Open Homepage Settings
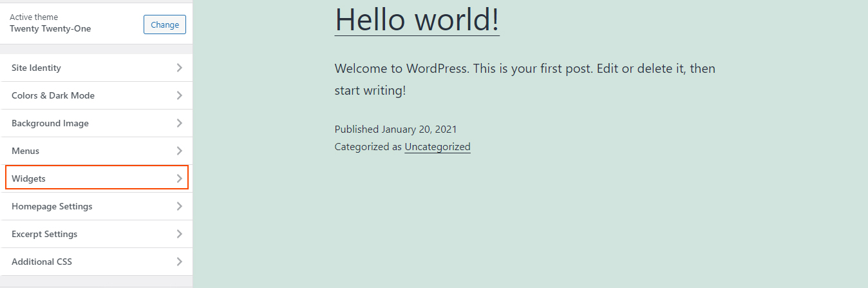Image resolution: width=868 pixels, height=288 pixels. pyautogui.click(x=97, y=206)
